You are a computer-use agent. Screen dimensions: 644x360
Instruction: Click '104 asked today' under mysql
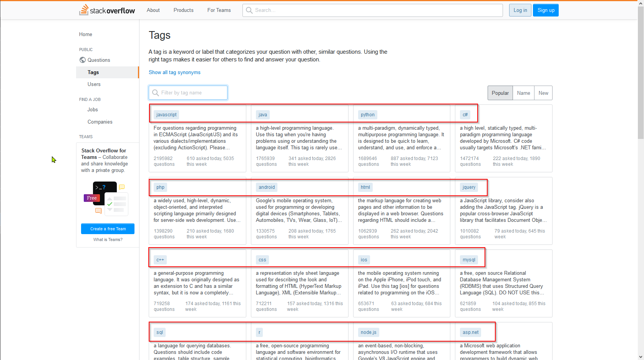pyautogui.click(x=510, y=304)
